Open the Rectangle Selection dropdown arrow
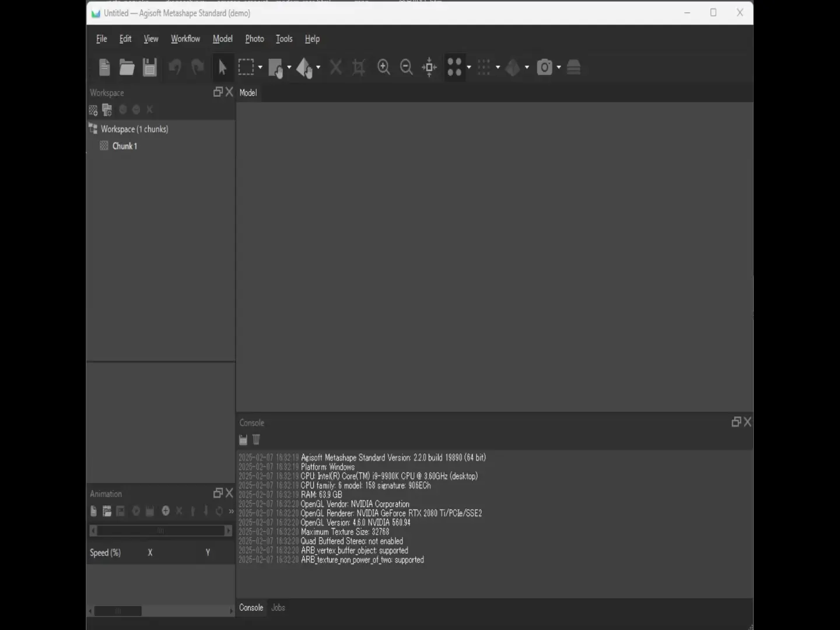 260,68
